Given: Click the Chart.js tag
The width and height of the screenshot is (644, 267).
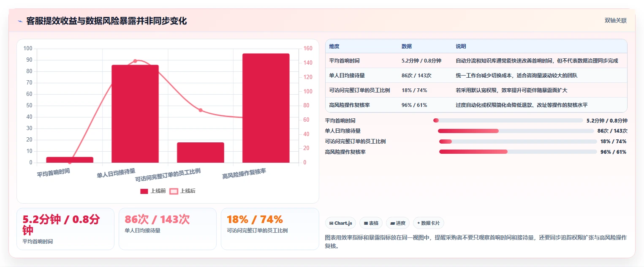Looking at the screenshot, I should point(341,223).
